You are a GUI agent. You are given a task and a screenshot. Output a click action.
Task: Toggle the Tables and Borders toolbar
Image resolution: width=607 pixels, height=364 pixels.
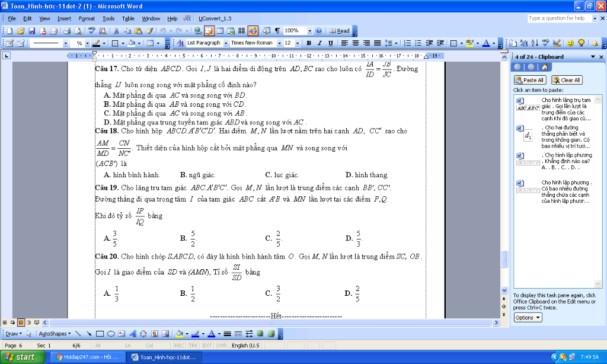click(x=209, y=31)
